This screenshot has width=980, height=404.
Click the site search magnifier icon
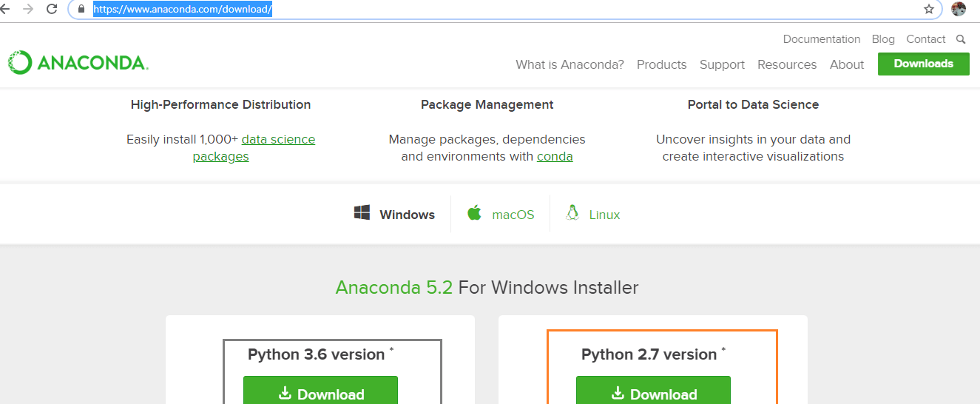[961, 39]
